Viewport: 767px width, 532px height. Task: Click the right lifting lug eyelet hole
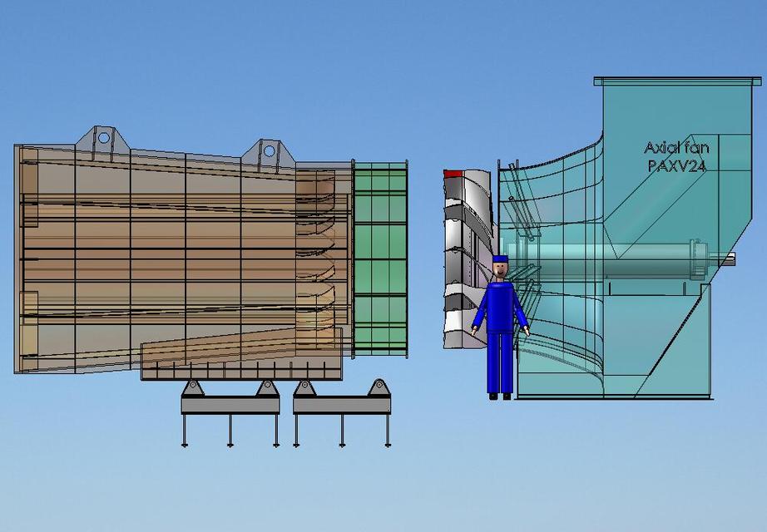269,149
